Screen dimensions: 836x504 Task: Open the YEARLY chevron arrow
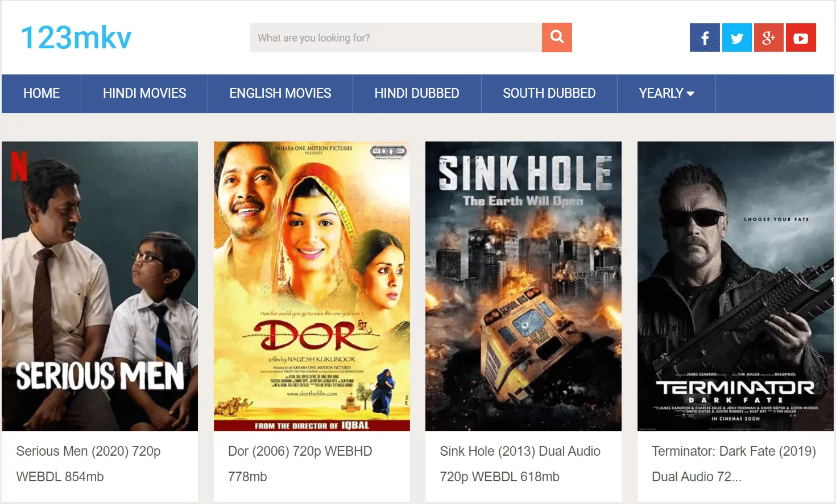click(690, 94)
